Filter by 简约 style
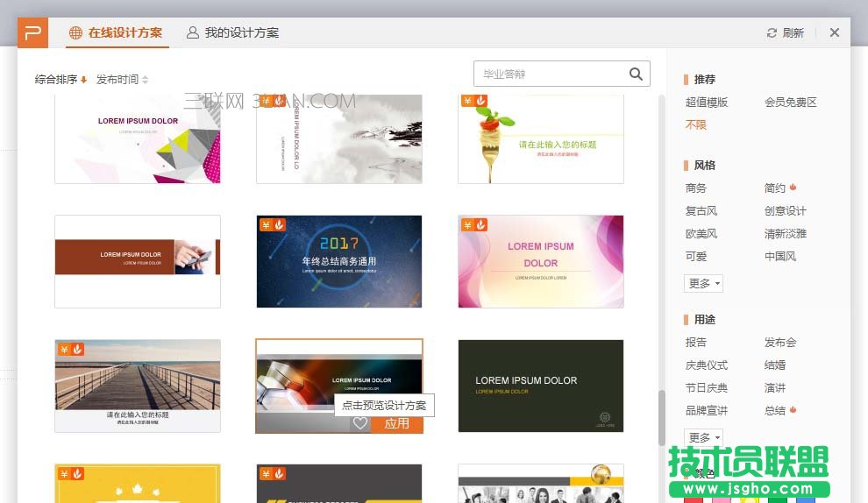The height and width of the screenshot is (503, 868). pyautogui.click(x=775, y=188)
